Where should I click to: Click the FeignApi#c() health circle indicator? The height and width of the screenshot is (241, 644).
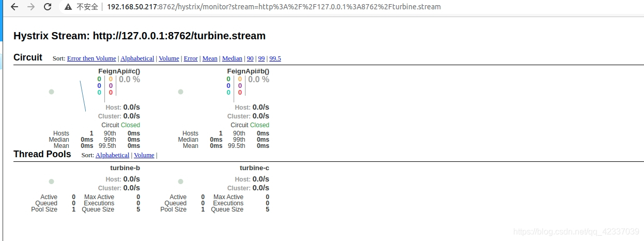pyautogui.click(x=51, y=92)
